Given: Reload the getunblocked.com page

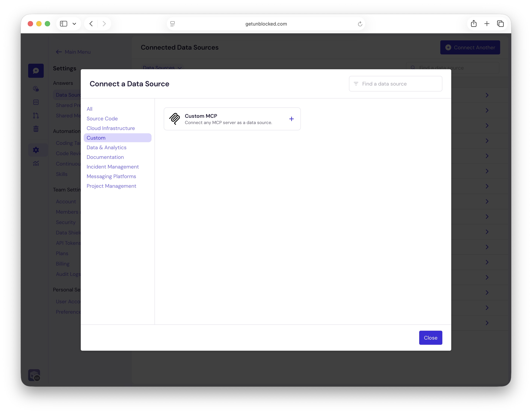Looking at the screenshot, I should 360,24.
